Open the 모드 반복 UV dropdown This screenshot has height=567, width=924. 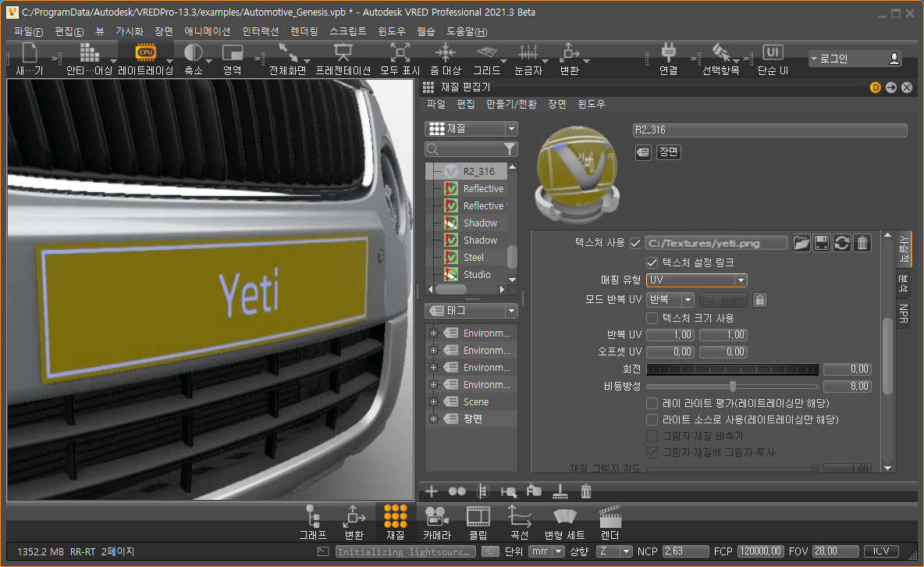coord(670,300)
